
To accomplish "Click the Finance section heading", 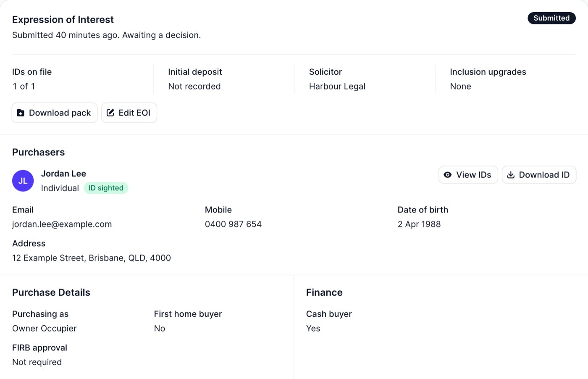I will pyautogui.click(x=324, y=292).
